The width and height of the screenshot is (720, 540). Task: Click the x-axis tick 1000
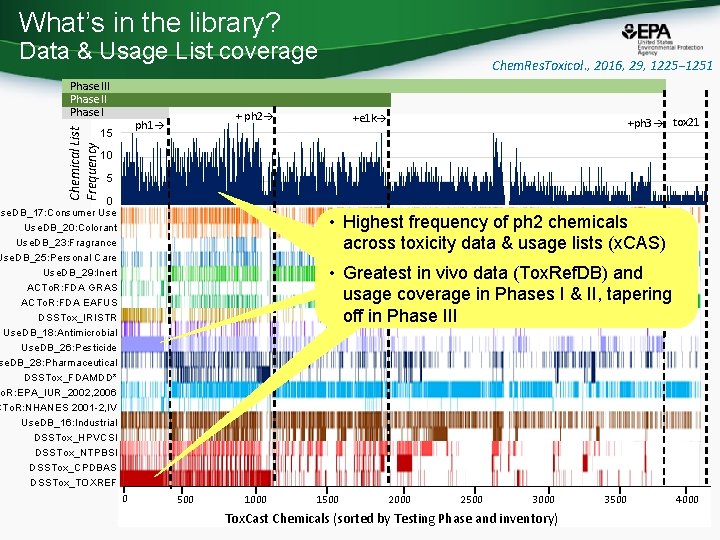[x=256, y=500]
